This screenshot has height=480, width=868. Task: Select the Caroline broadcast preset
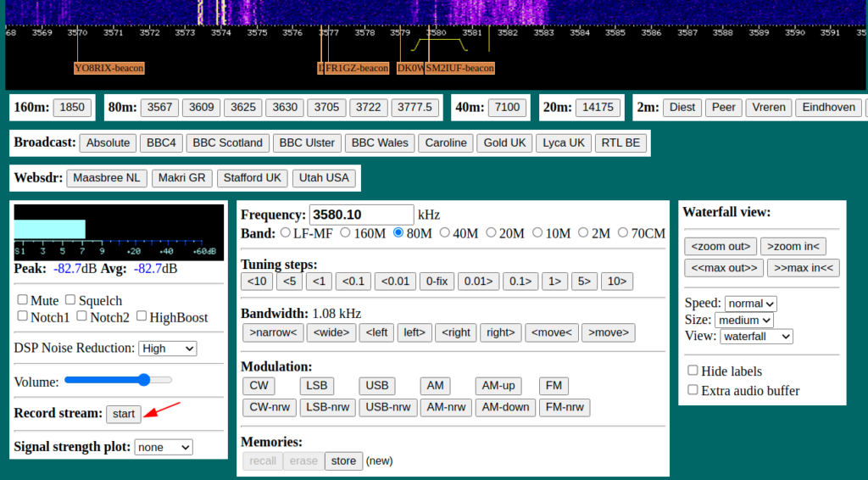pos(446,142)
